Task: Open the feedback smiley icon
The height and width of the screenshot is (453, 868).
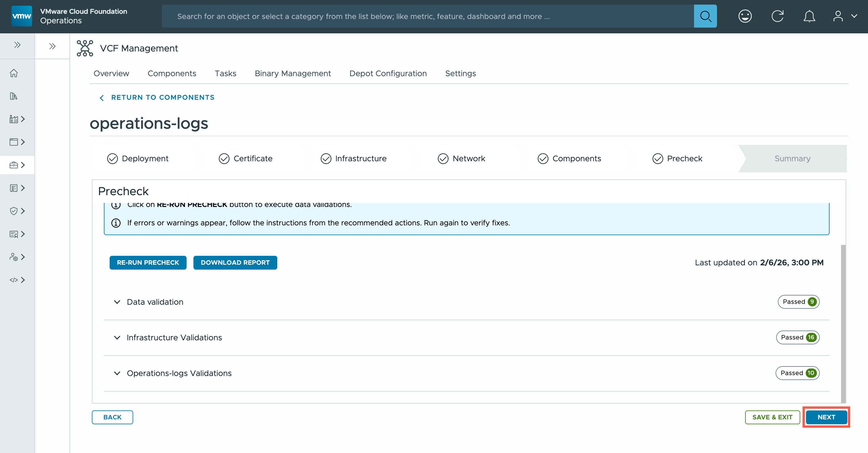Action: pos(745,16)
